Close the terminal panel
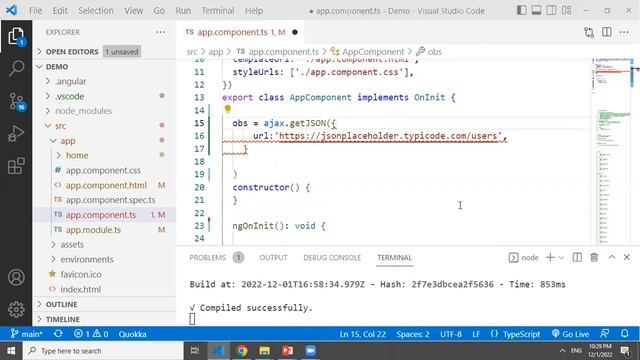Image resolution: width=640 pixels, height=360 pixels. click(x=627, y=257)
